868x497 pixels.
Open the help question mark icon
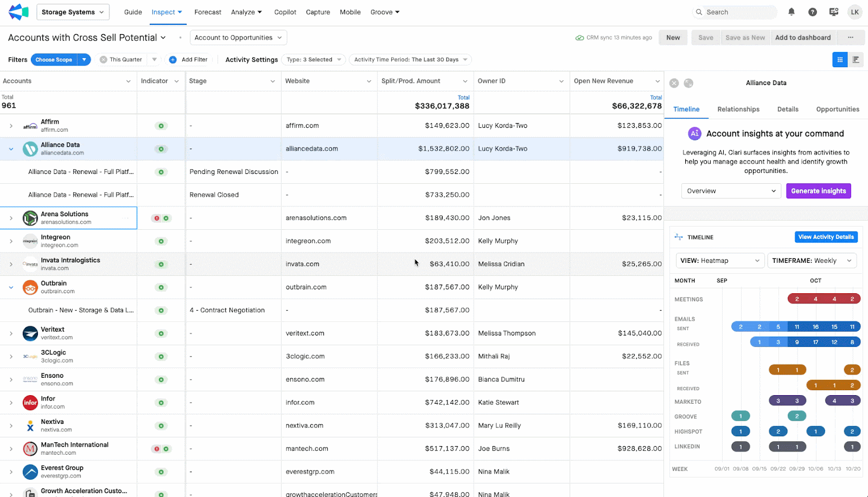813,12
